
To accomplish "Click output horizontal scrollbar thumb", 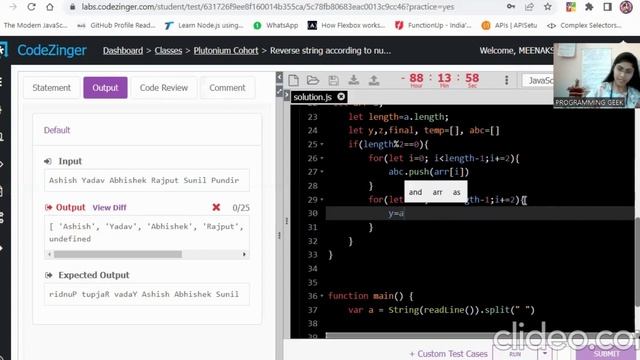I will (118, 254).
